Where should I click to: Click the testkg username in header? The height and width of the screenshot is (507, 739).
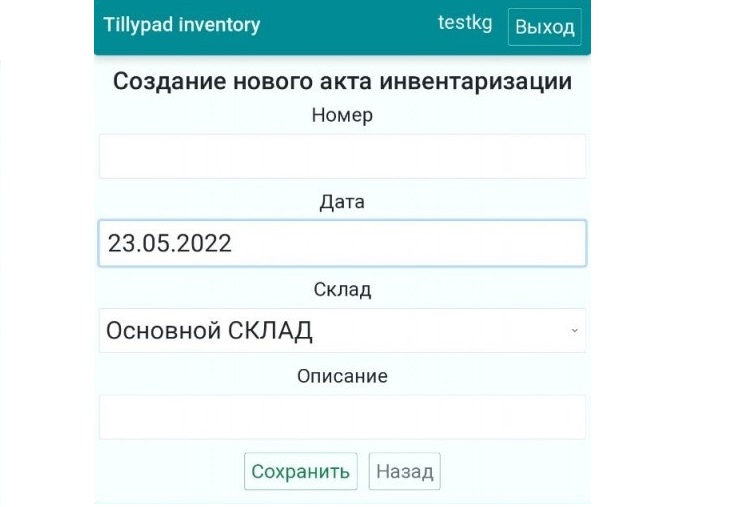pyautogui.click(x=465, y=22)
